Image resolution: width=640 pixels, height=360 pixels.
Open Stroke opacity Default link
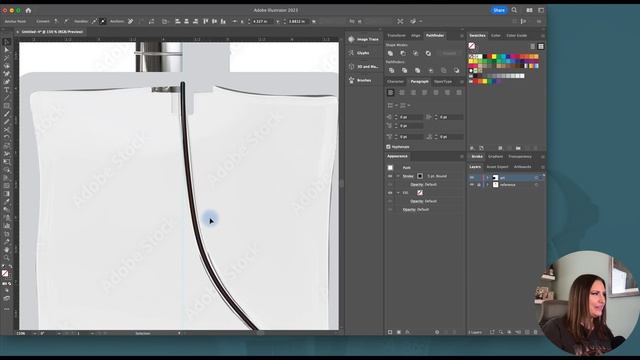424,184
